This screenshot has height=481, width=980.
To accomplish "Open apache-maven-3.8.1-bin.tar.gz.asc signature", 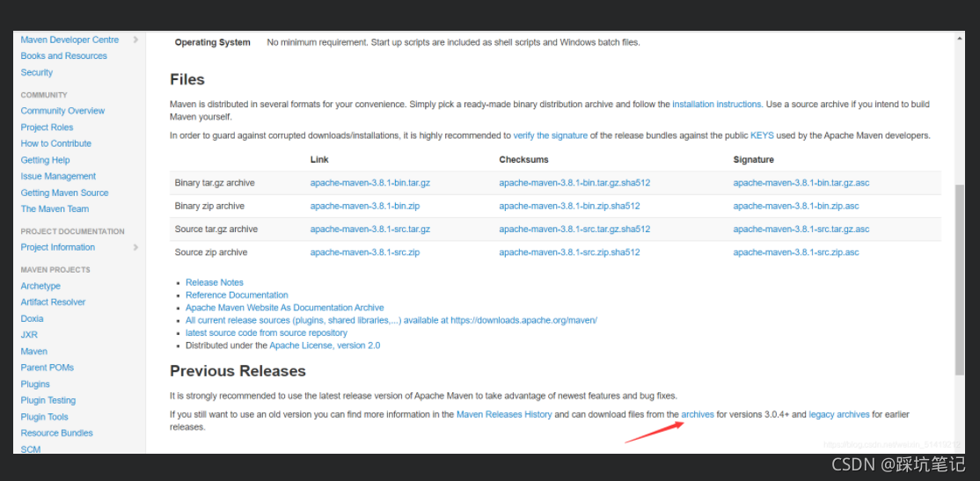I will pyautogui.click(x=801, y=183).
